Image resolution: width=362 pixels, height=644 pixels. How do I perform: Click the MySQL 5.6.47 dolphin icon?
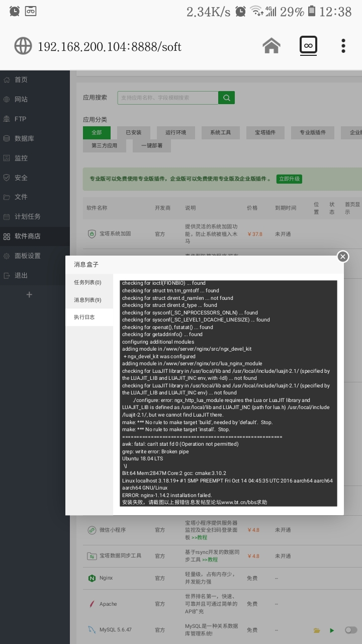pos(92,630)
